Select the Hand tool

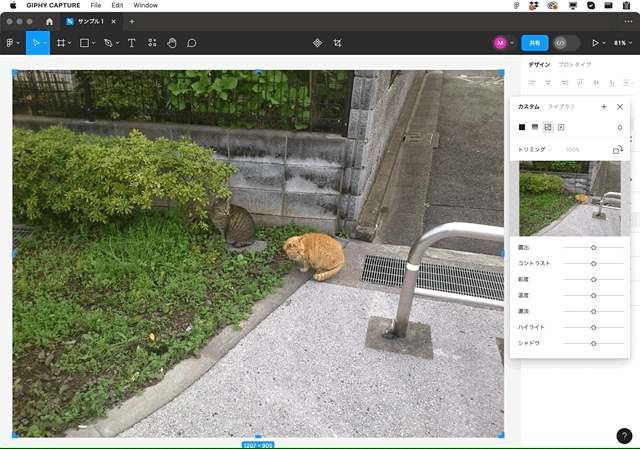click(172, 43)
